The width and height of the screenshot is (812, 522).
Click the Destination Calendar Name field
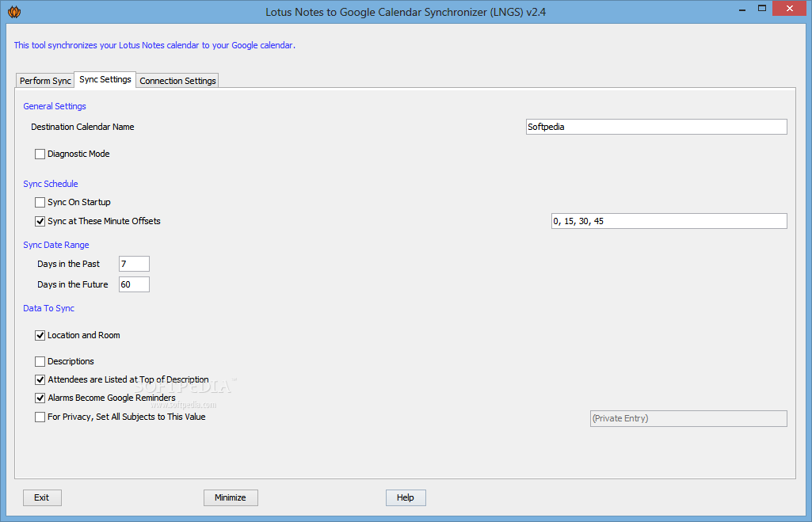point(656,127)
